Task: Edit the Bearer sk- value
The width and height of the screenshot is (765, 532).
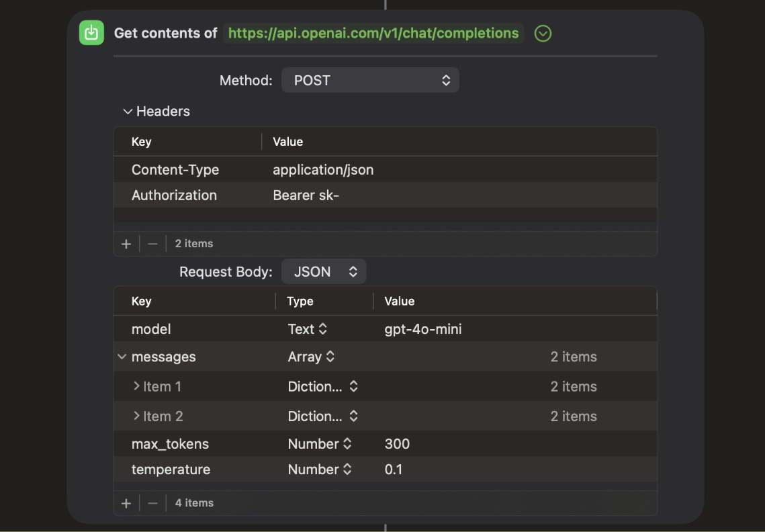Action: click(306, 195)
